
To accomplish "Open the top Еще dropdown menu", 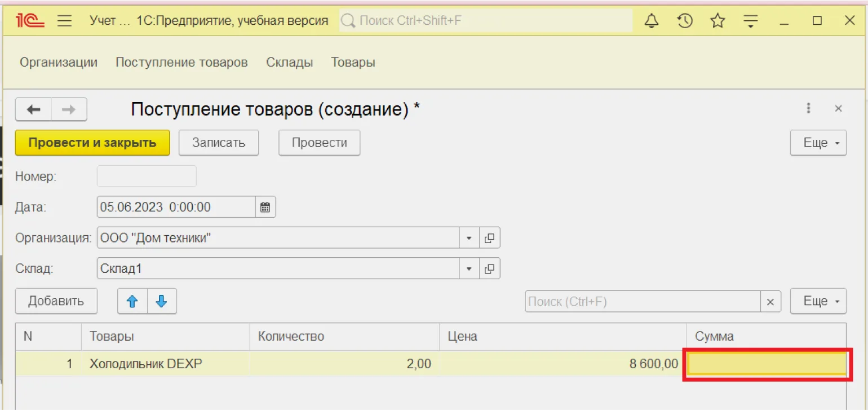I will pos(818,143).
